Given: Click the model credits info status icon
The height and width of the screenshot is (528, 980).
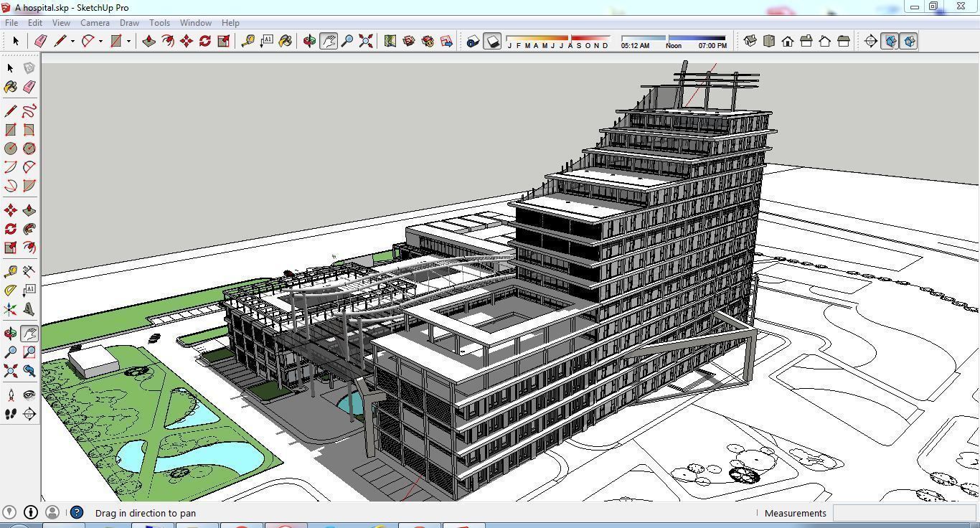Looking at the screenshot, I should click(x=31, y=512).
